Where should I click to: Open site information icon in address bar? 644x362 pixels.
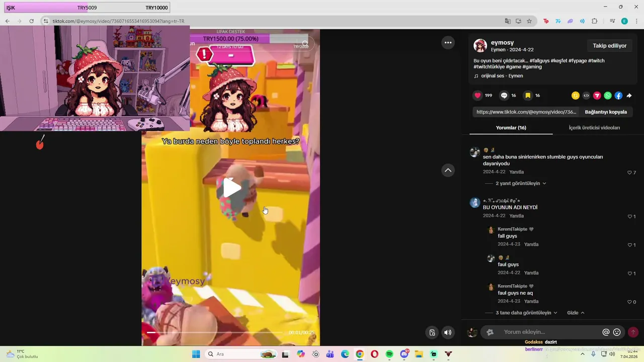click(x=46, y=21)
